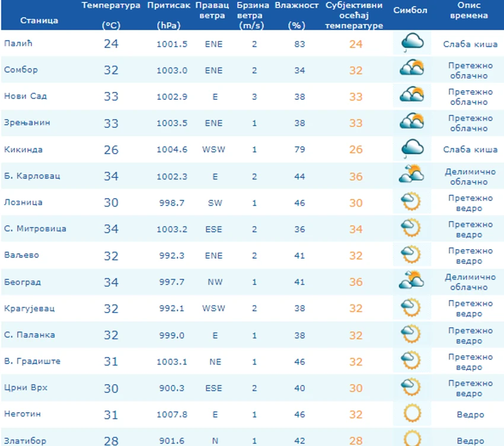Click the Зрењанин station row name

coord(27,123)
